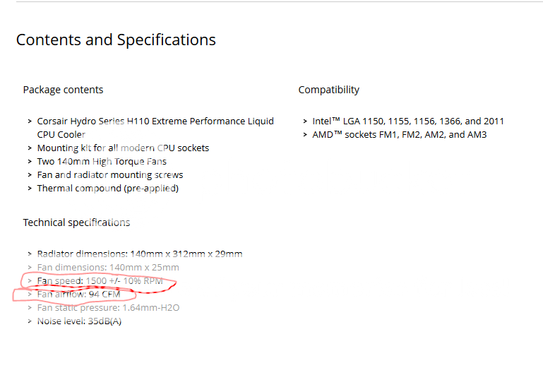543x392 pixels.
Task: Click the arrow bullet before Radiator dimensions
Action: 29,254
